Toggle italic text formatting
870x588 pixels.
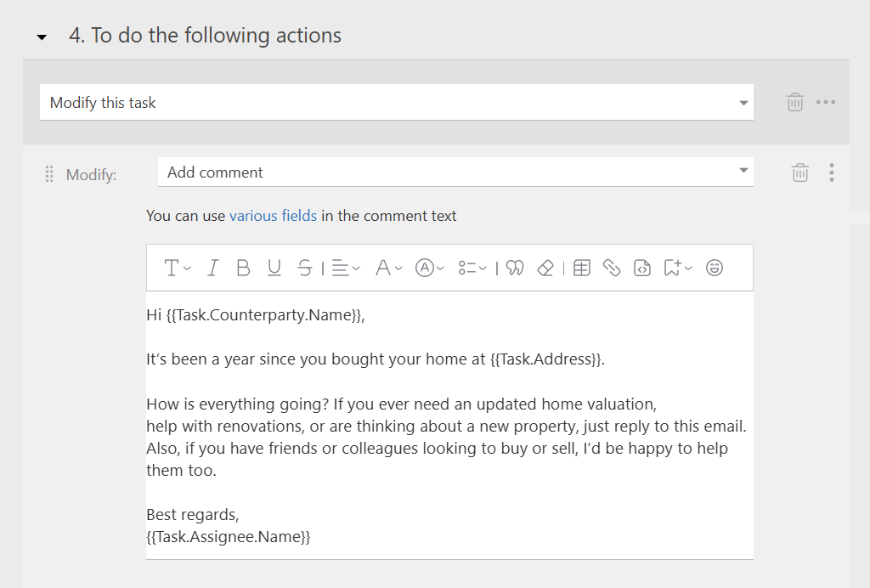pos(212,269)
